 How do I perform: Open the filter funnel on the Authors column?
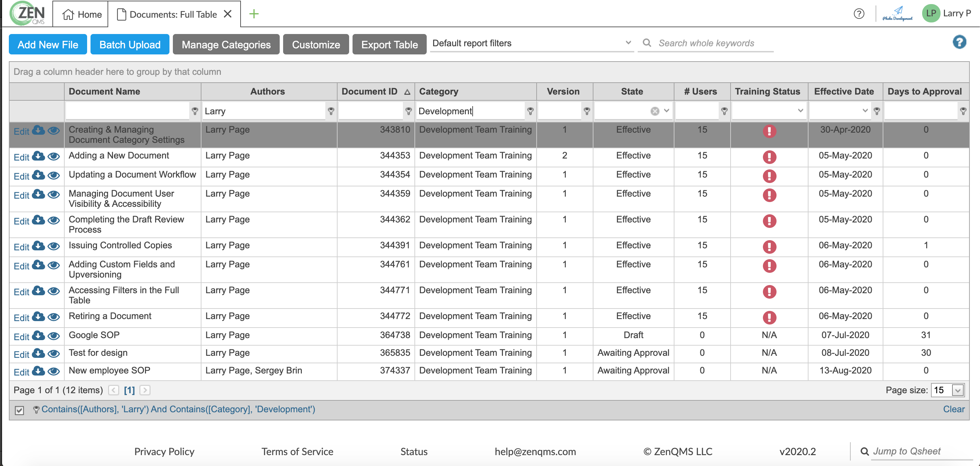coord(331,112)
